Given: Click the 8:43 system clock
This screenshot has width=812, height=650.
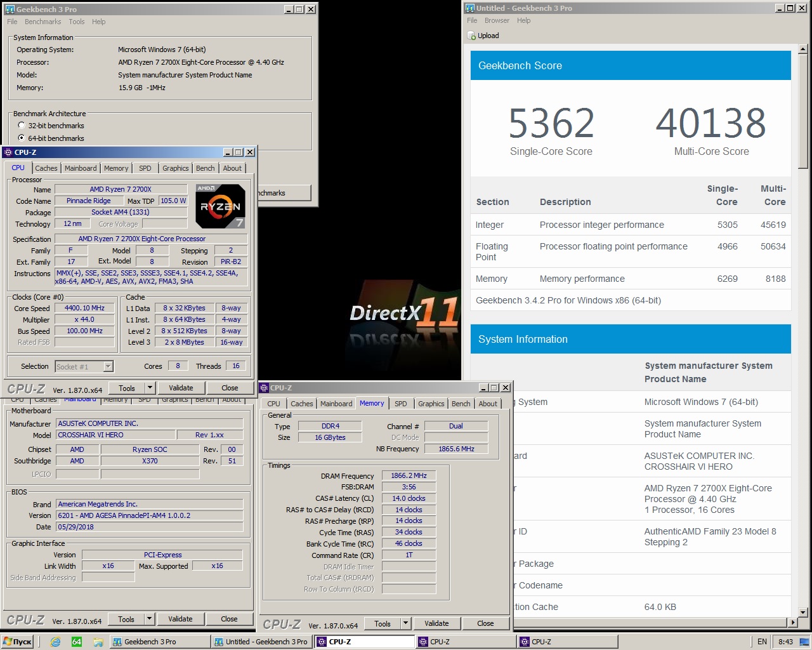Looking at the screenshot, I should pyautogui.click(x=785, y=642).
